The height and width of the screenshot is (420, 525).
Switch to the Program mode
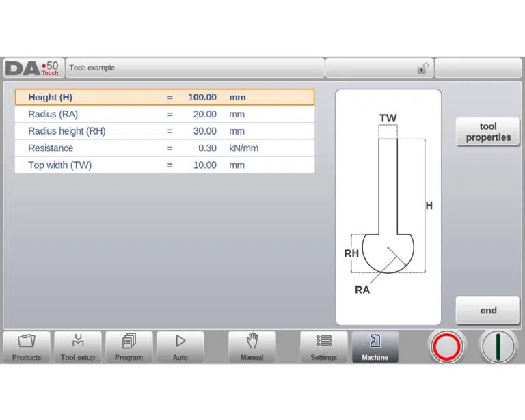pos(129,347)
